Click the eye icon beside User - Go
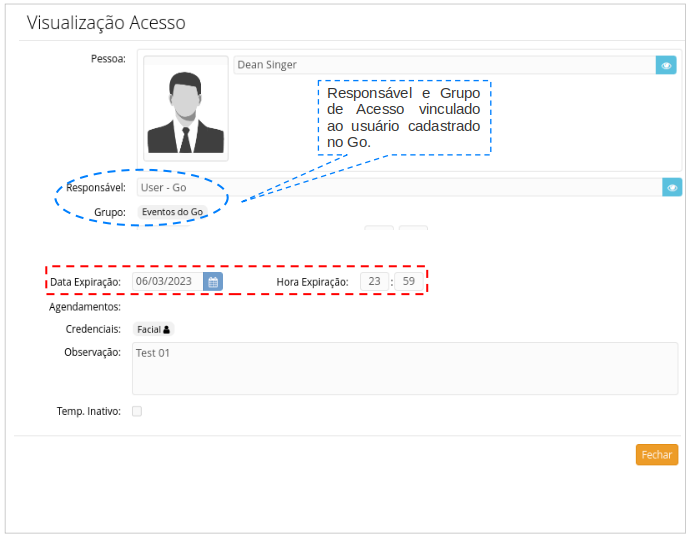 672,187
